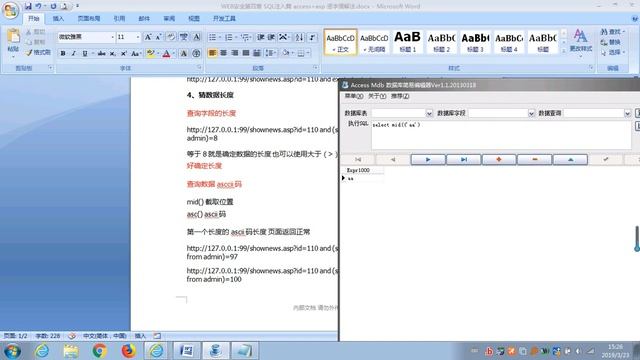Click the Sort icon in paragraph group
This screenshot has width=640, height=360.
click(299, 37)
